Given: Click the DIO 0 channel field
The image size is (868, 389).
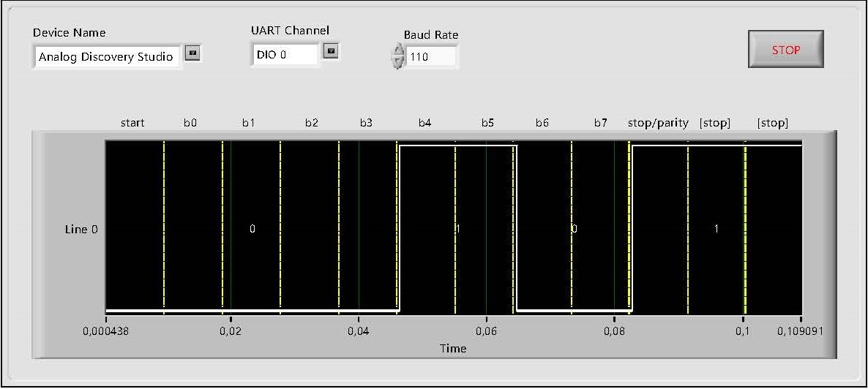Looking at the screenshot, I should (x=285, y=54).
